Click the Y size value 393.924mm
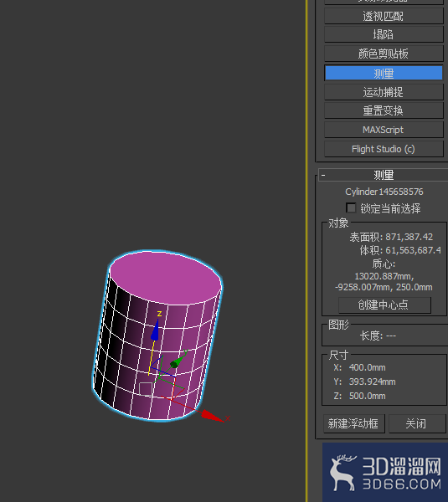This screenshot has width=448, height=502. pyautogui.click(x=372, y=382)
